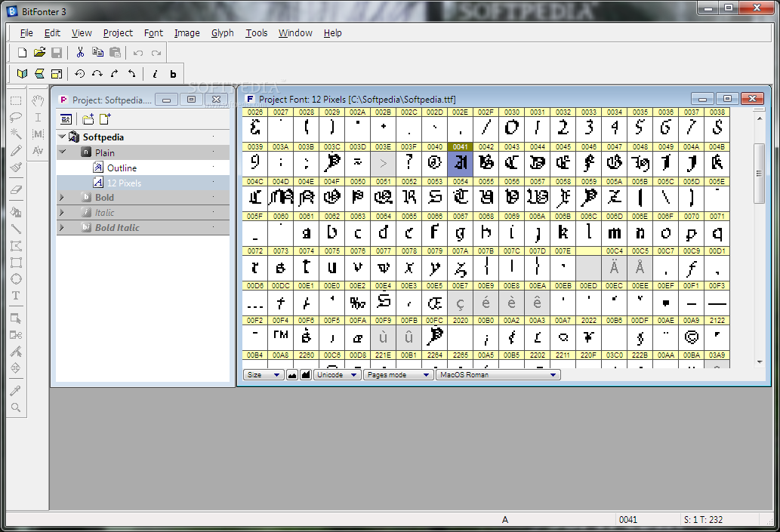The width and height of the screenshot is (780, 532).
Task: Expand the Italic style group
Action: pyautogui.click(x=62, y=212)
